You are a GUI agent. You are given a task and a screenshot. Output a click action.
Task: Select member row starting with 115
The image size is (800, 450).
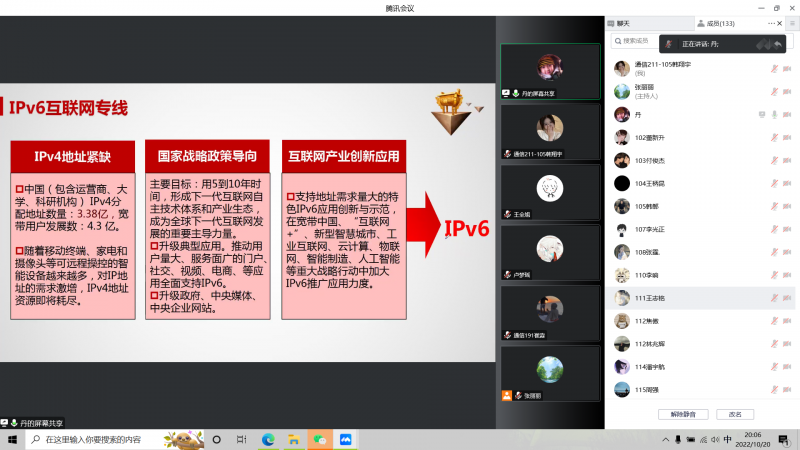point(702,389)
